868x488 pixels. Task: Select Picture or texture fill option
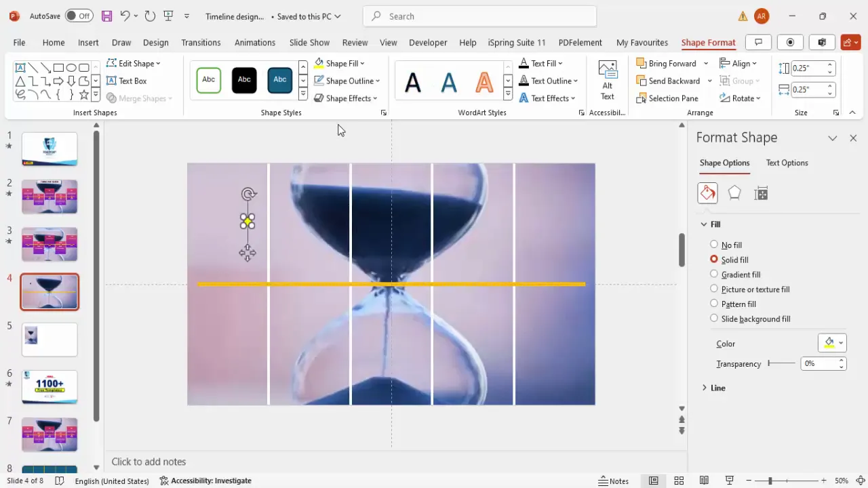coord(714,289)
